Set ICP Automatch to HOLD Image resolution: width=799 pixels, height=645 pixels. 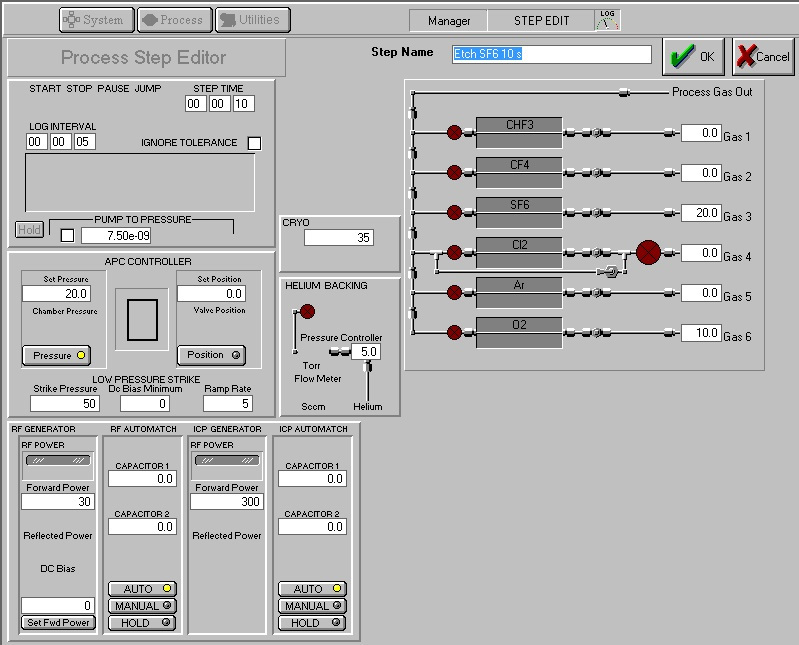coord(312,623)
